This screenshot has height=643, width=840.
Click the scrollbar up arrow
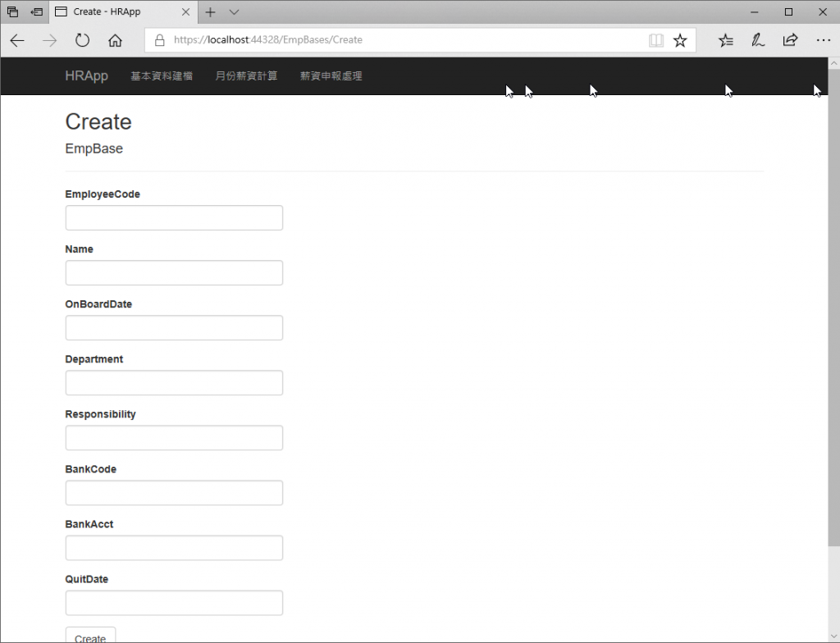point(833,63)
